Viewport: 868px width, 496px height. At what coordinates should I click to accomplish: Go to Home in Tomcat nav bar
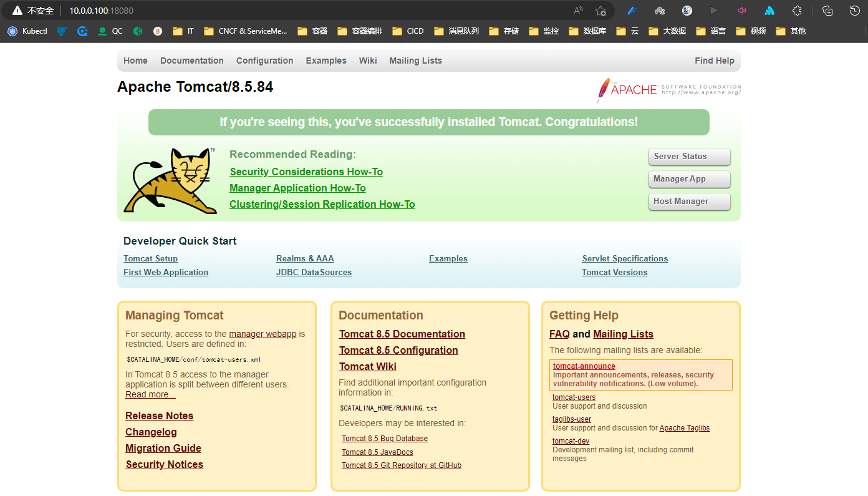pos(135,61)
